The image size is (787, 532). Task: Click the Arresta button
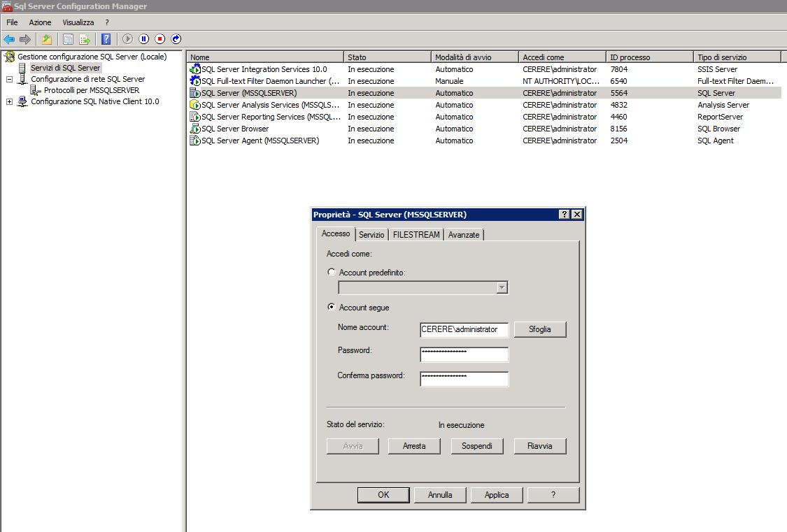414,446
